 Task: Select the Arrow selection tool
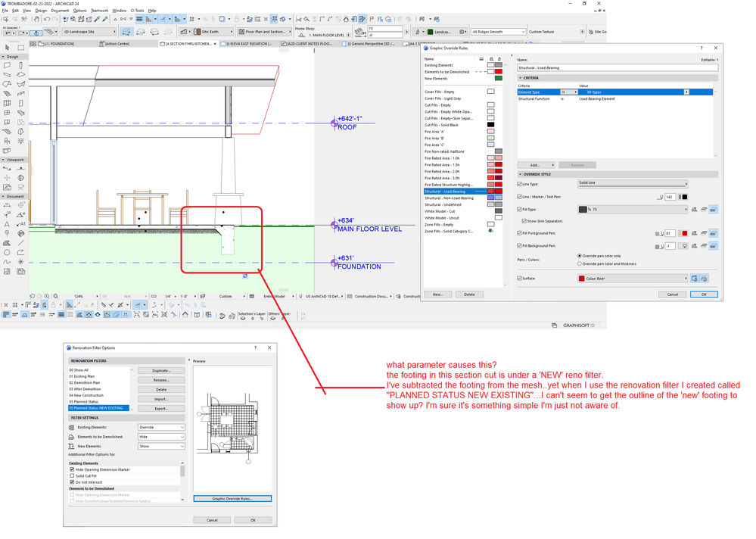pyautogui.click(x=8, y=48)
